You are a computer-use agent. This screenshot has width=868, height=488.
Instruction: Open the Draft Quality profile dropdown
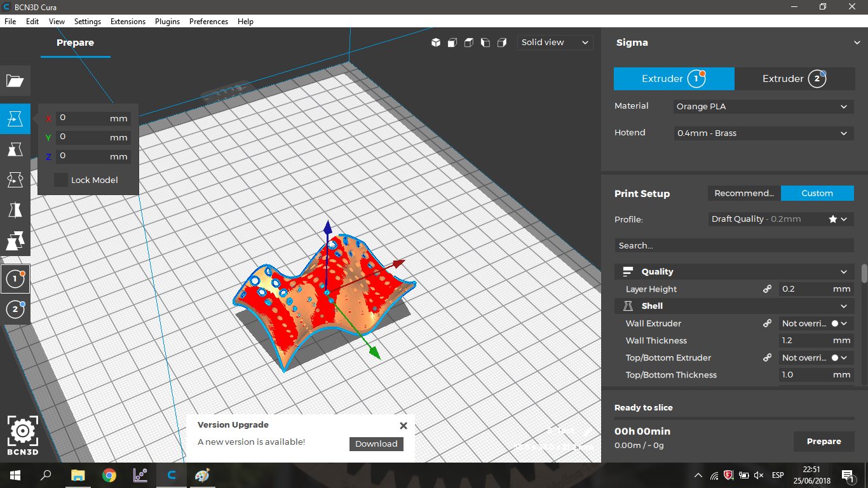coord(781,219)
